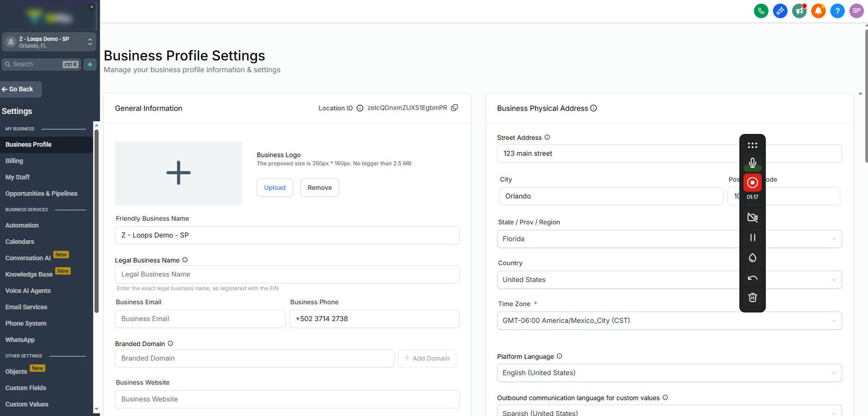This screenshot has width=868, height=416.
Task: Click the Street Address input field
Action: click(x=669, y=153)
